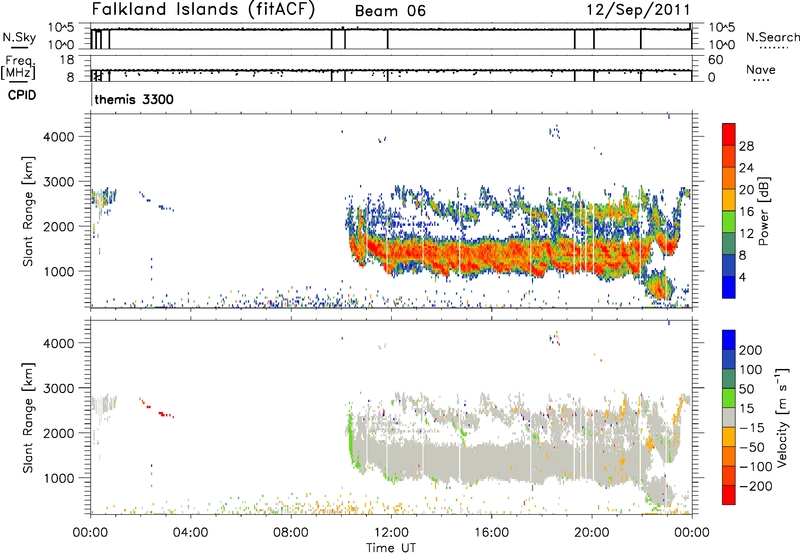800x554 pixels.
Task: Click the 'Velocity [m s-1]' color bar label
Action: [782, 417]
